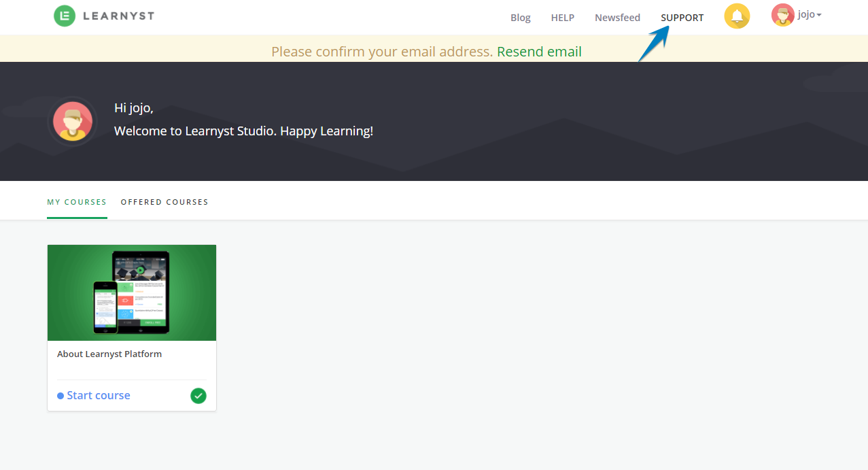868x470 pixels.
Task: Click the About Learnyst Platform title
Action: [x=109, y=354]
